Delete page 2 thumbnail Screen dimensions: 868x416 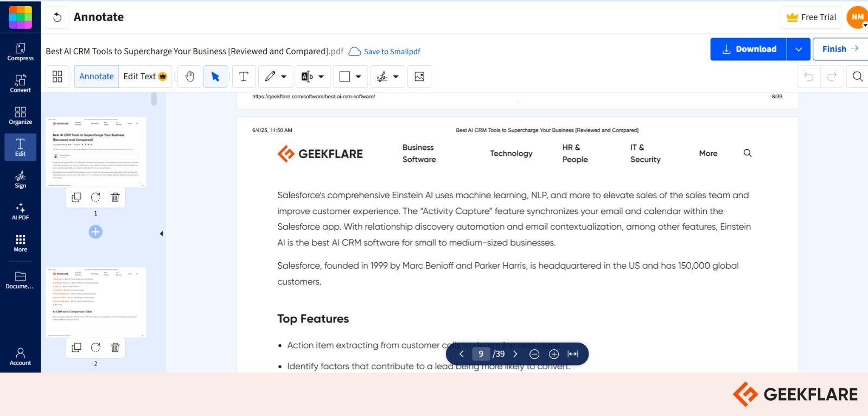[x=115, y=348]
